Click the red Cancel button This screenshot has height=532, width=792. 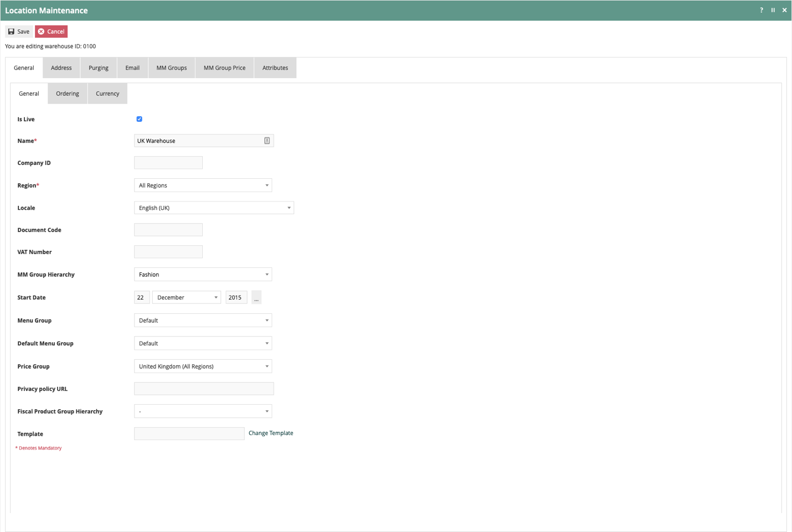point(52,32)
